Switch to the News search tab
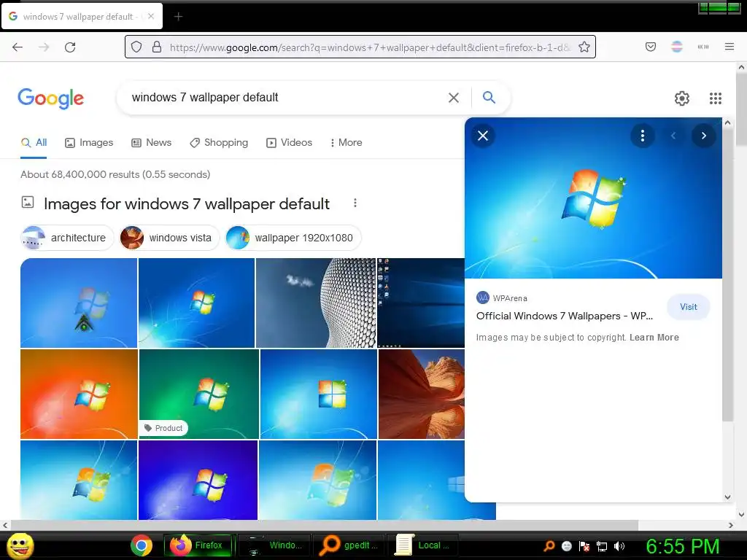747x560 pixels. [x=152, y=142]
